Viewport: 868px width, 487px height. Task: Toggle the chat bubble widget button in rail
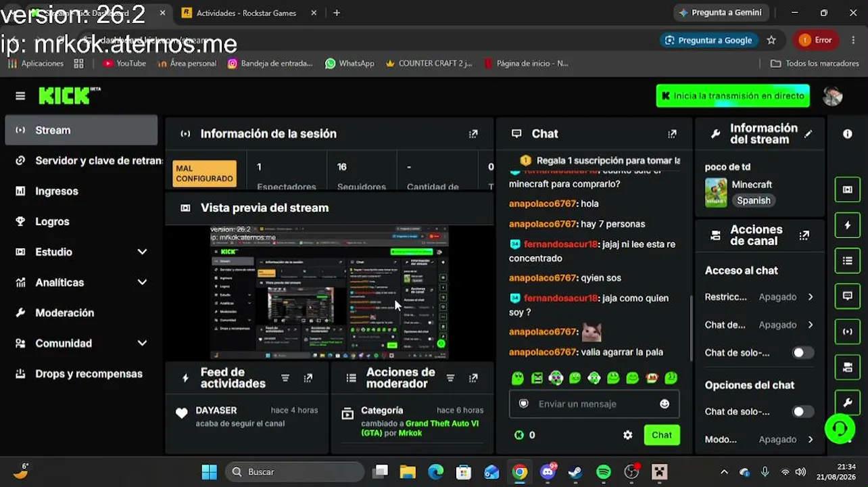tap(847, 296)
